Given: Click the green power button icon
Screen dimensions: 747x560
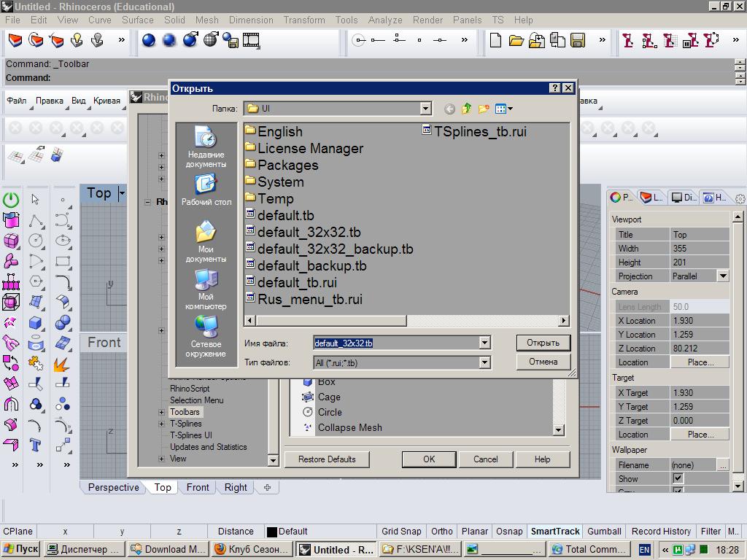Looking at the screenshot, I should point(11,200).
